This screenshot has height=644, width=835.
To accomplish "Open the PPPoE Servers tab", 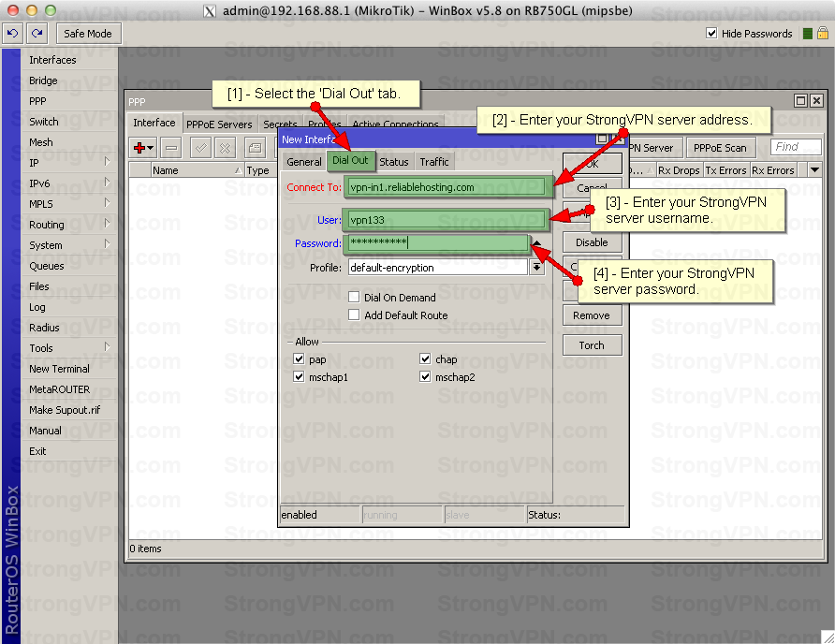I will click(219, 124).
